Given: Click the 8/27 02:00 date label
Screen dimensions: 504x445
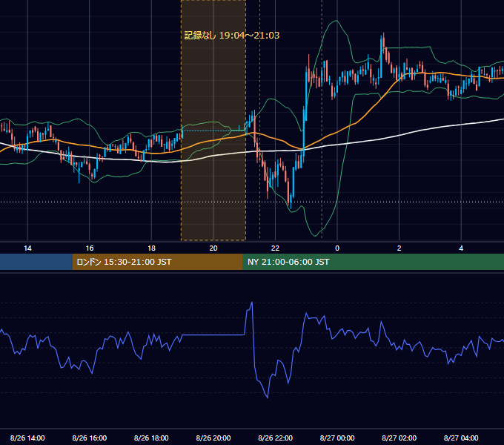Looking at the screenshot, I should point(399,438).
